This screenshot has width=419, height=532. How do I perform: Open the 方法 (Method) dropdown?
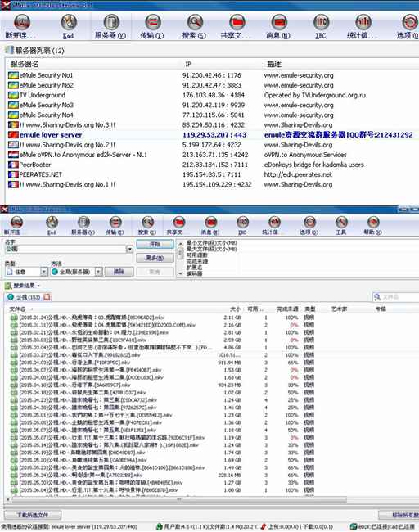coord(98,272)
